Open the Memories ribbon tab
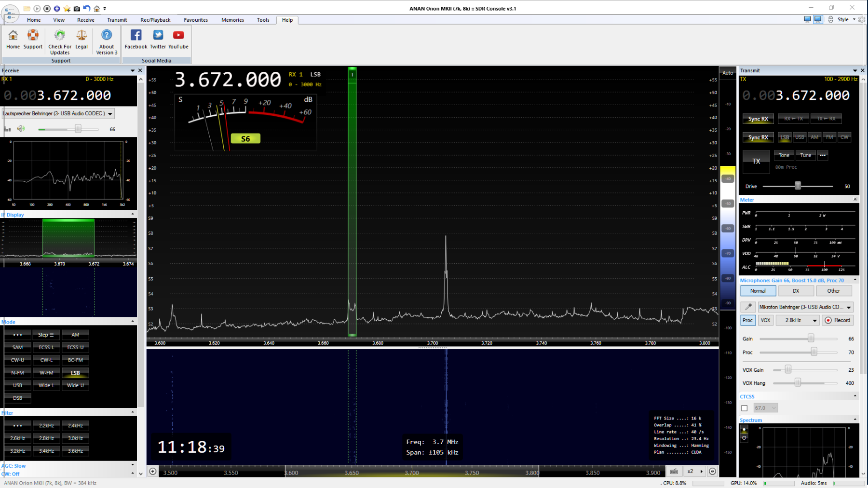Viewport: 868px width, 488px height. point(232,20)
